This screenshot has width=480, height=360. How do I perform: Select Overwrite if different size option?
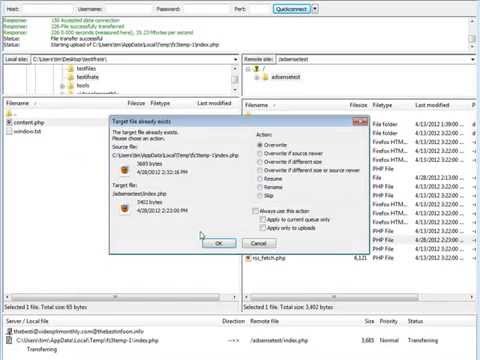click(x=260, y=162)
